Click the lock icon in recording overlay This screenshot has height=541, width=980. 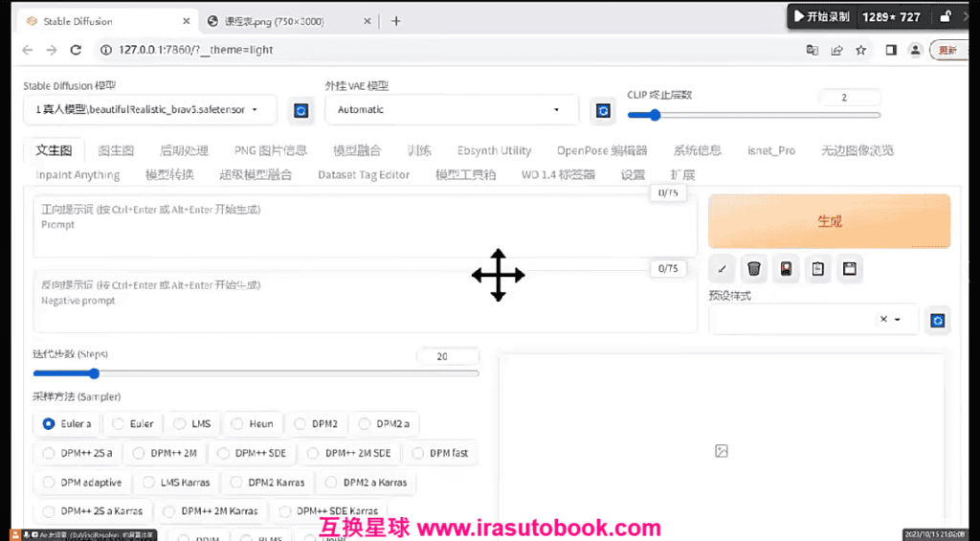coord(947,17)
